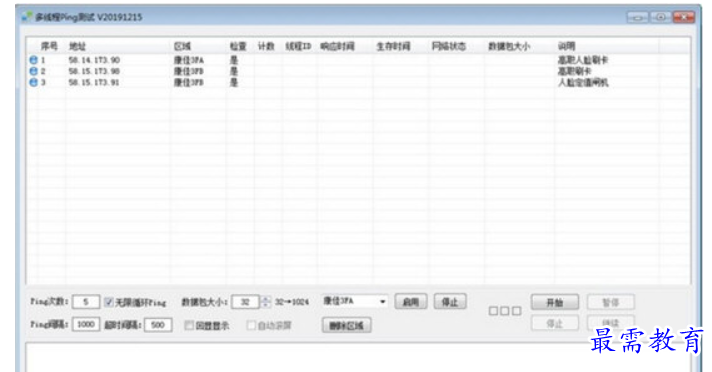Maximize the 多线程Ping测试 window
Viewport: 712px width, 372px height.
click(x=661, y=17)
